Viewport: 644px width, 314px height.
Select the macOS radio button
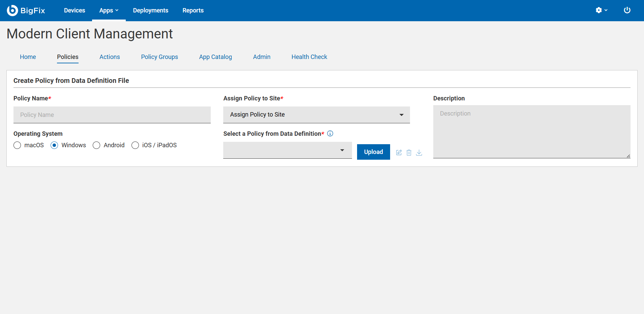[x=17, y=145]
